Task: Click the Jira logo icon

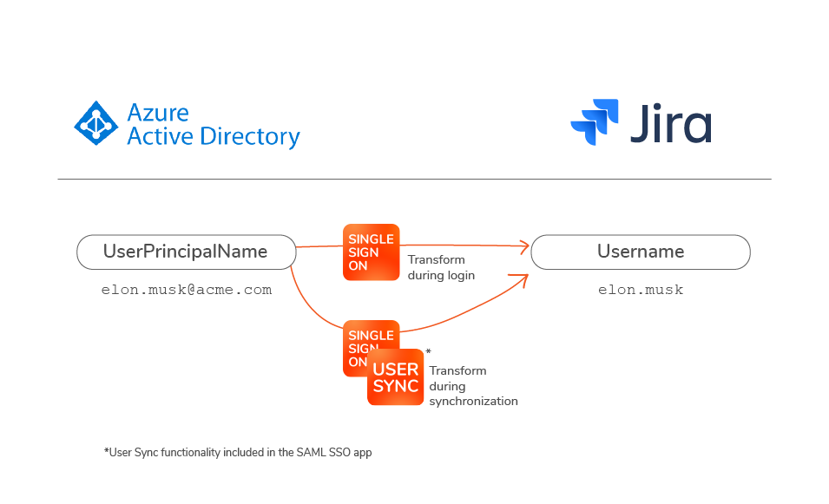Action: pos(595,122)
